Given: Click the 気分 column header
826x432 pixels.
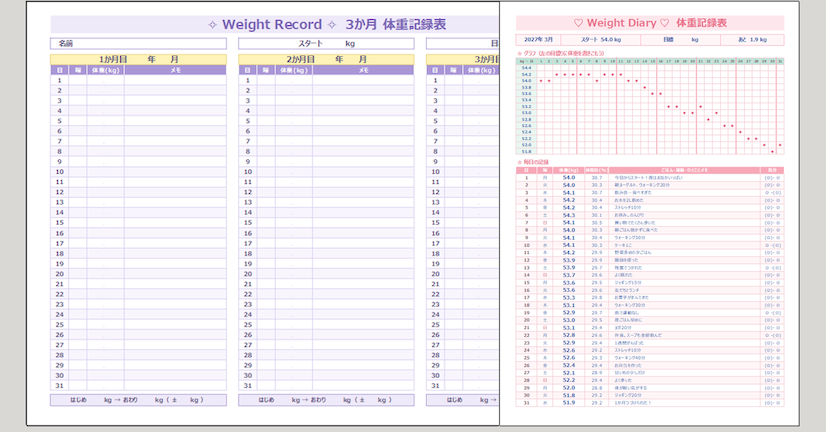Looking at the screenshot, I should tap(772, 170).
